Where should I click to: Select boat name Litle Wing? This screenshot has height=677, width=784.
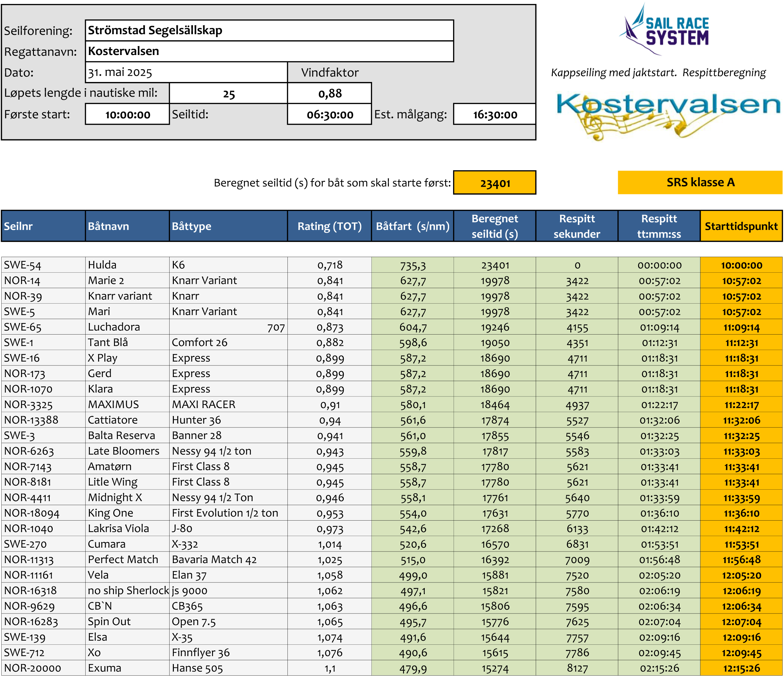(x=127, y=482)
